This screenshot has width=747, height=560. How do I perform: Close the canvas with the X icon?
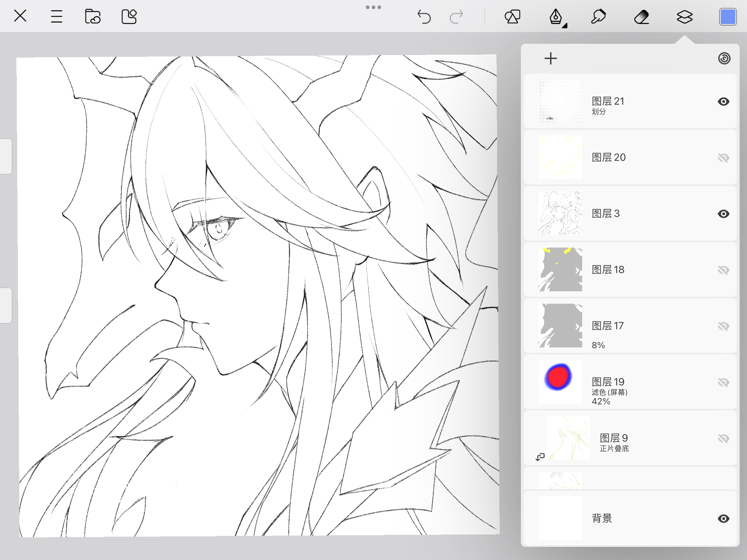[20, 16]
